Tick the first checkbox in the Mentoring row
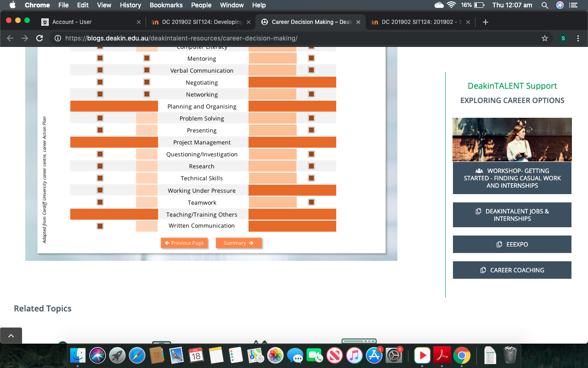Image resolution: width=588 pixels, height=368 pixels. tap(100, 58)
